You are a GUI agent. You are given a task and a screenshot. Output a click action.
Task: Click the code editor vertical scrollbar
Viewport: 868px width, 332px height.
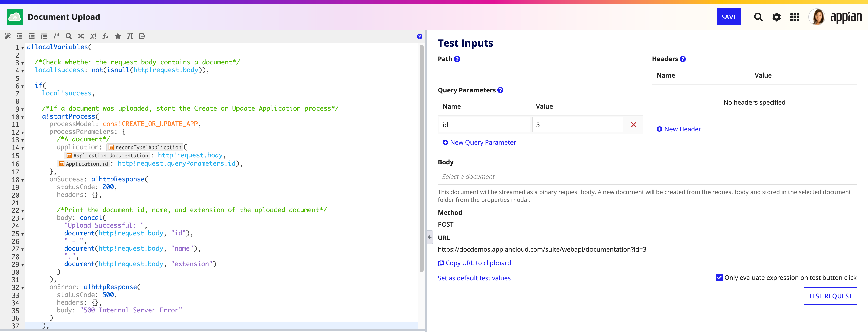point(421,158)
